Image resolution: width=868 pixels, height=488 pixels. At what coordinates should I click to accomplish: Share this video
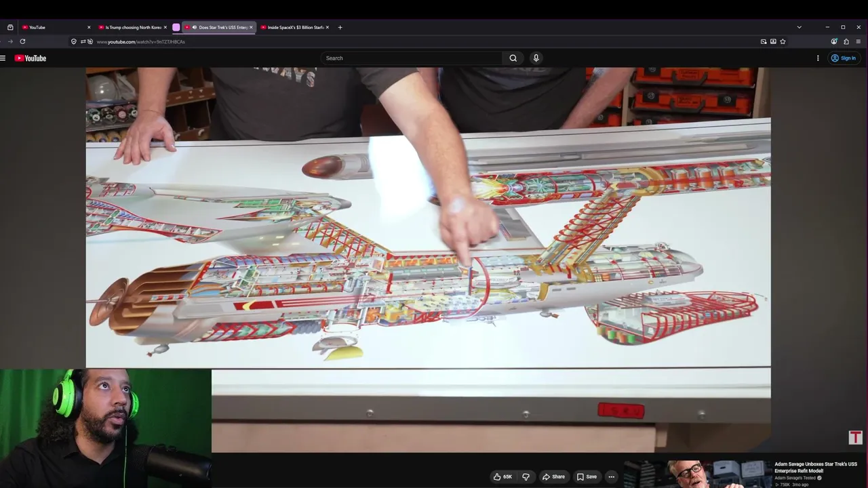pos(553,476)
